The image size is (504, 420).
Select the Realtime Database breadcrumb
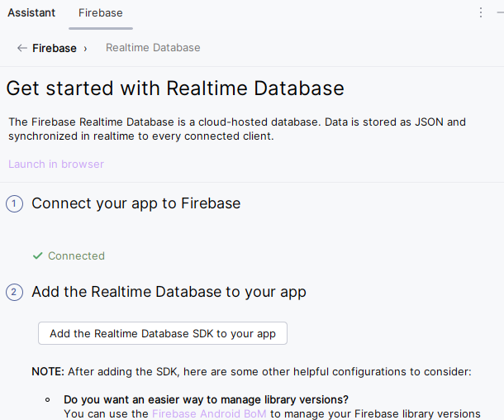[x=153, y=48]
